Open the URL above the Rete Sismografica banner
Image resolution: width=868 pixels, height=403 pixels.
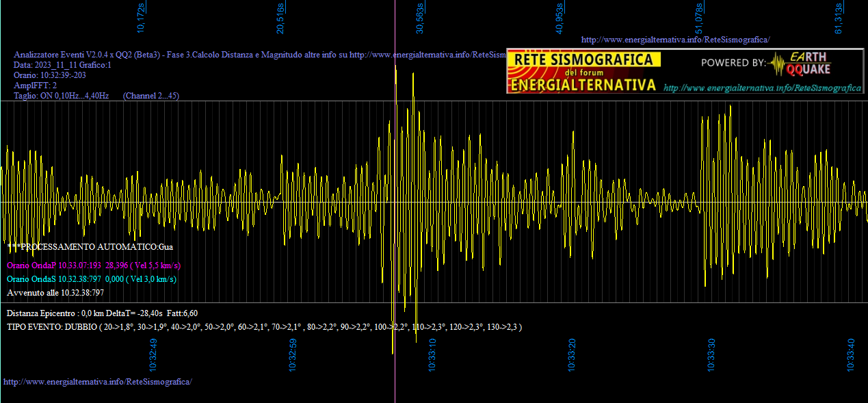point(675,40)
